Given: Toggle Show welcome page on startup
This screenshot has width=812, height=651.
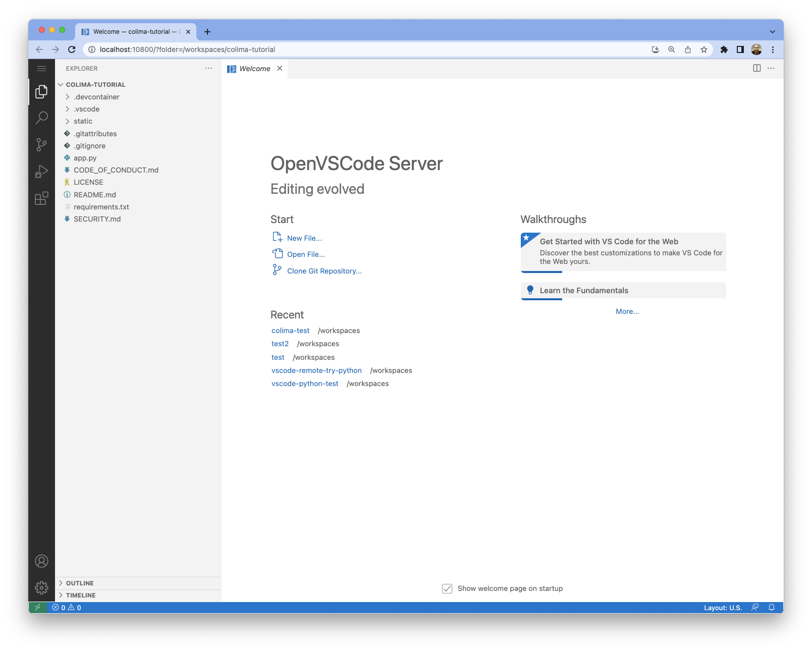Looking at the screenshot, I should [447, 588].
